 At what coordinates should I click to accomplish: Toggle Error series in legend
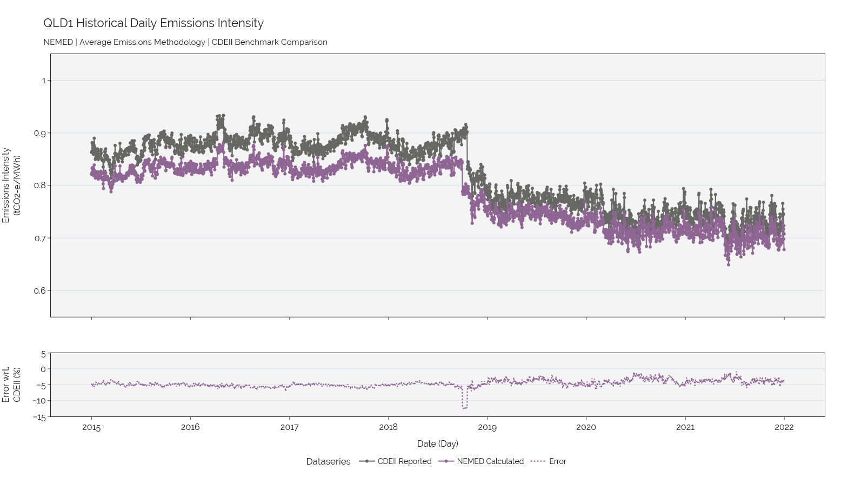click(549, 461)
